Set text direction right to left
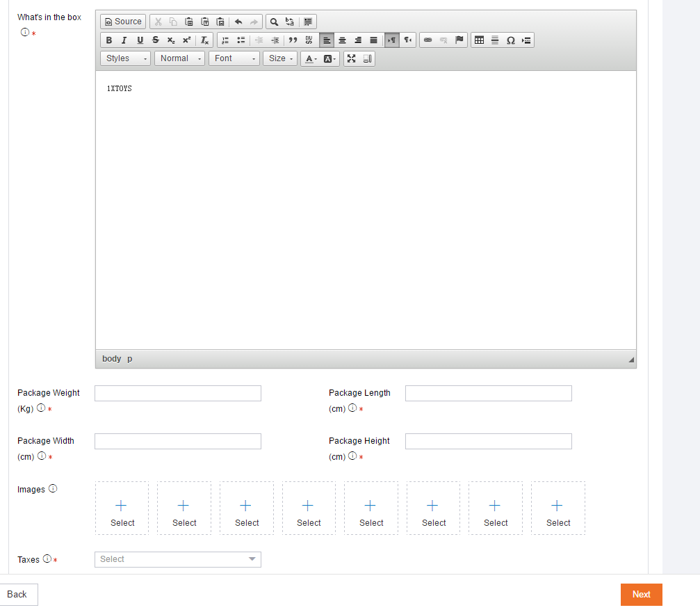The width and height of the screenshot is (700, 610). (x=407, y=40)
